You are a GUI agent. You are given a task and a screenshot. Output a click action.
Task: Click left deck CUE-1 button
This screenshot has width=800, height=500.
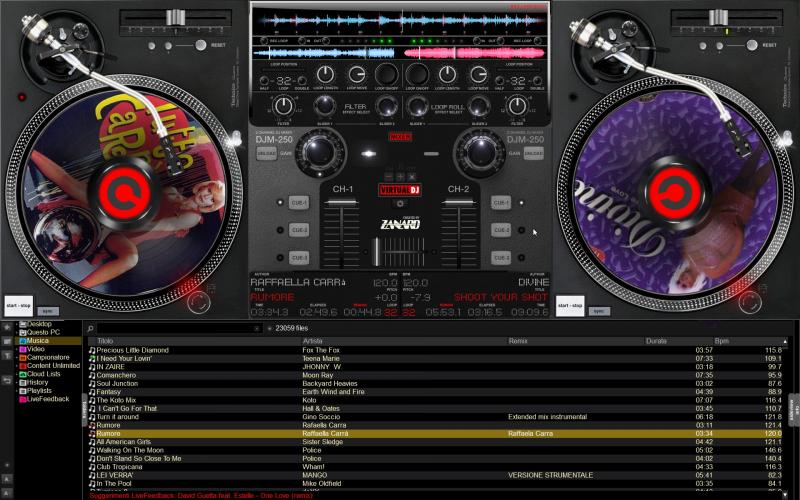click(x=298, y=203)
